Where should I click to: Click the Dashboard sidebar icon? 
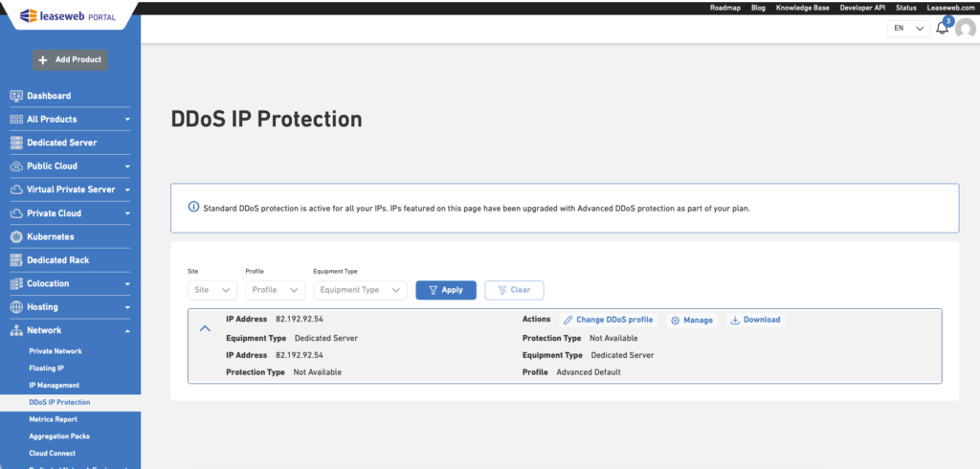[x=16, y=96]
